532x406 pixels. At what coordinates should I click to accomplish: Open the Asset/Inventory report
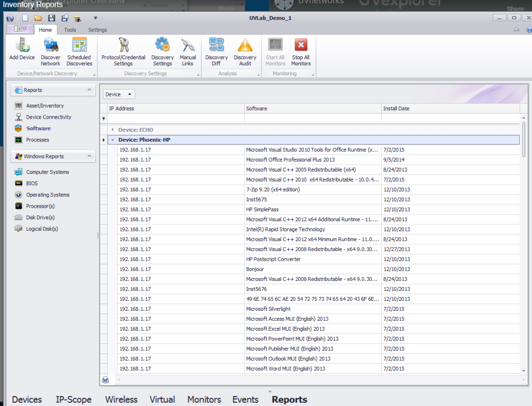pyautogui.click(x=44, y=106)
